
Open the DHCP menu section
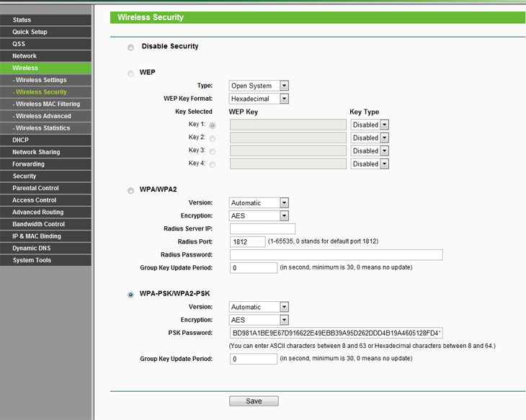tap(45, 140)
